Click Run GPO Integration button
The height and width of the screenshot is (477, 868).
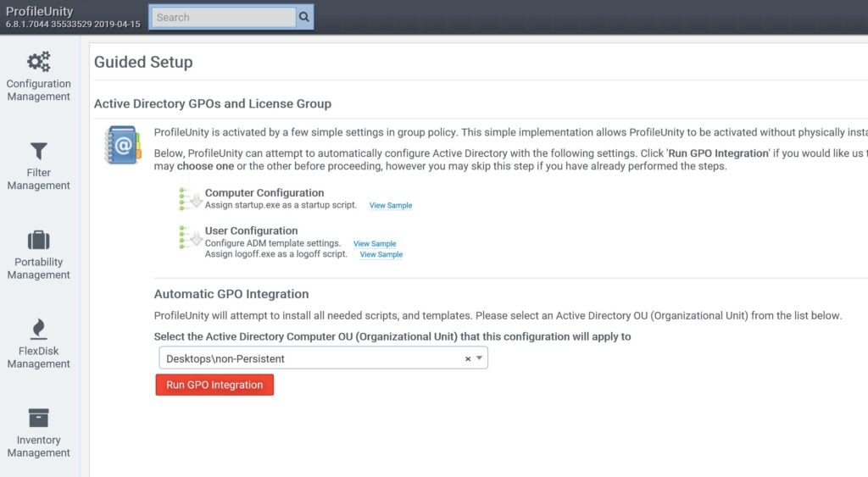(214, 385)
